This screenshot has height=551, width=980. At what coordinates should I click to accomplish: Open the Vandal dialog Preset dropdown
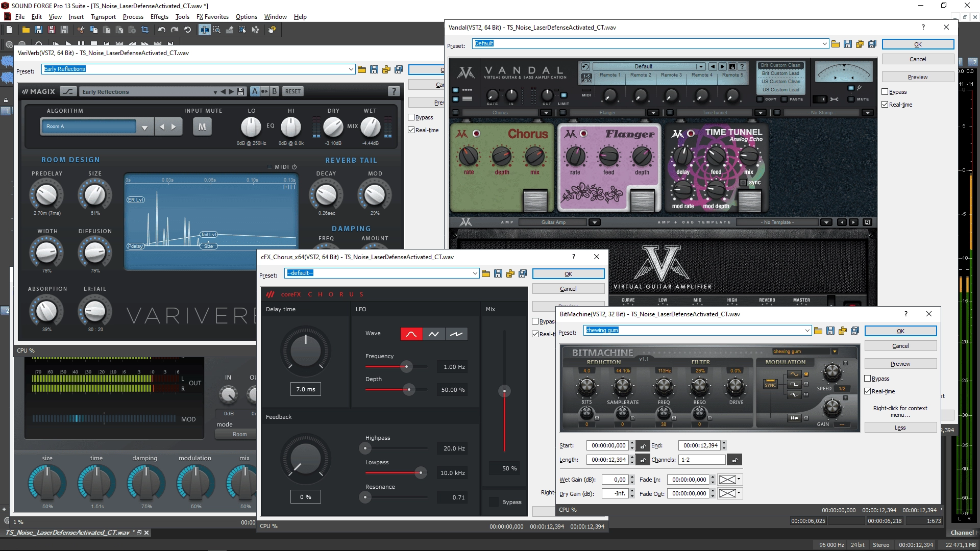pyautogui.click(x=824, y=44)
